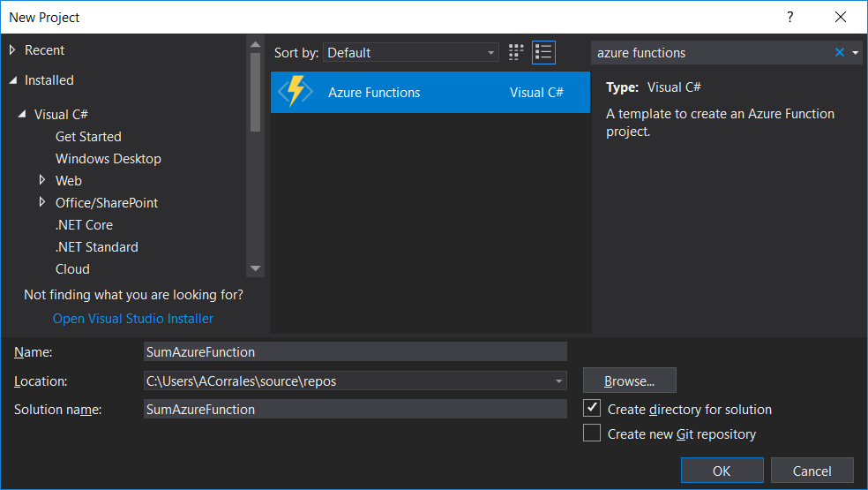The image size is (868, 490).
Task: Open the help question mark button
Action: point(790,17)
